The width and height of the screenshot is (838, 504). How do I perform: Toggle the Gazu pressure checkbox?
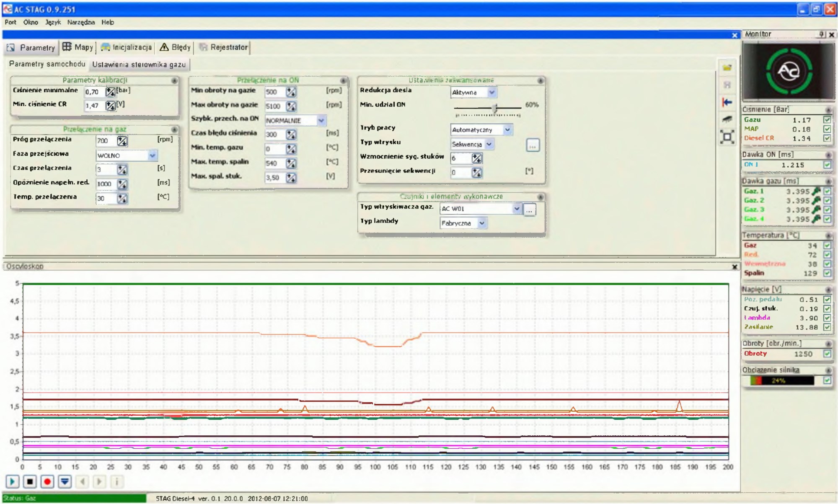tap(827, 120)
